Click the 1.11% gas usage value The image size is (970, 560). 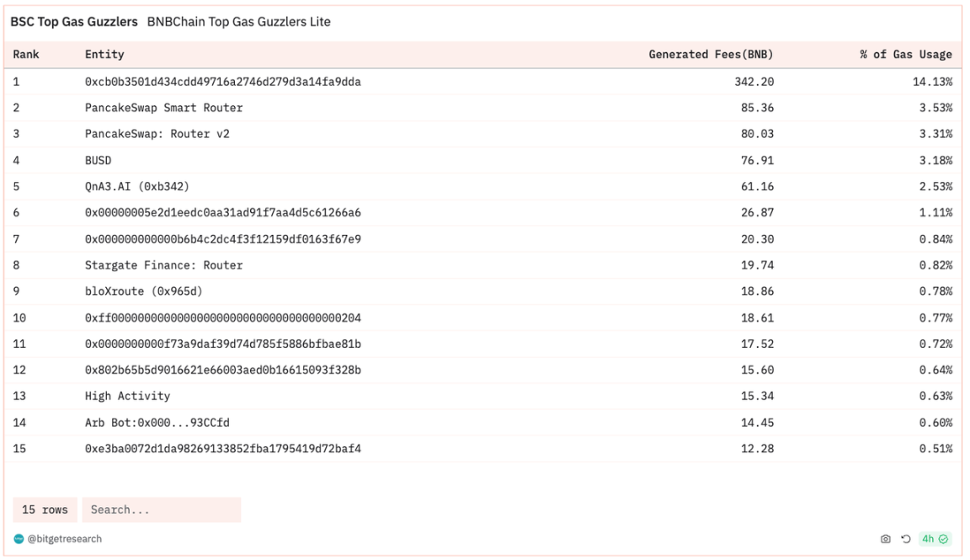pos(935,212)
